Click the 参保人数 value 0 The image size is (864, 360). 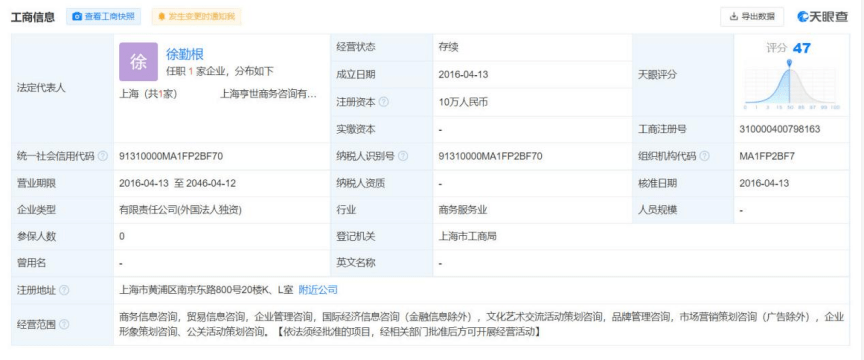122,237
